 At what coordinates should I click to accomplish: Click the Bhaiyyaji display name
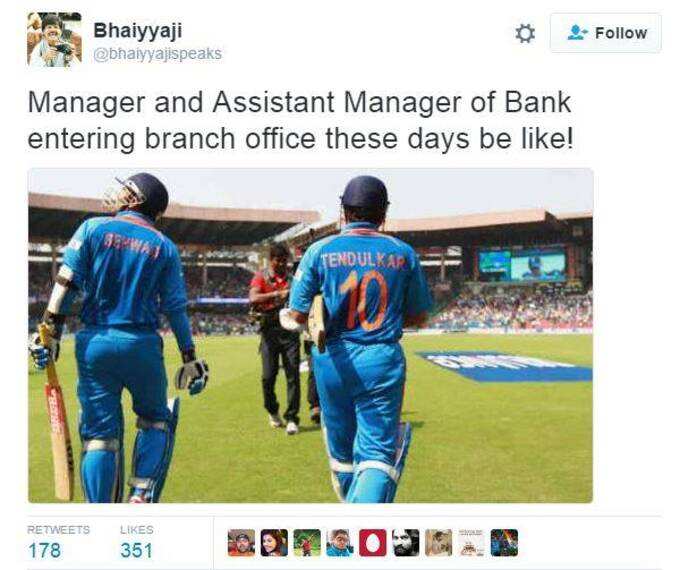coord(137,30)
